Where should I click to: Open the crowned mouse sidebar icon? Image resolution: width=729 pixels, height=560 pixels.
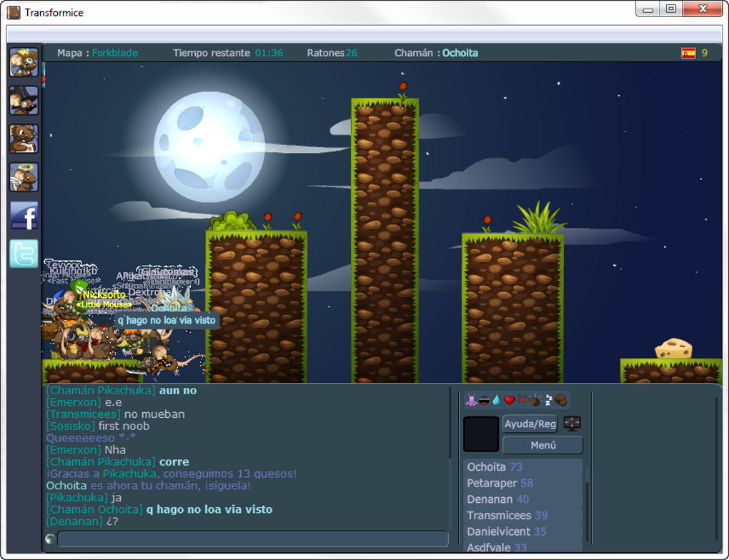(24, 62)
